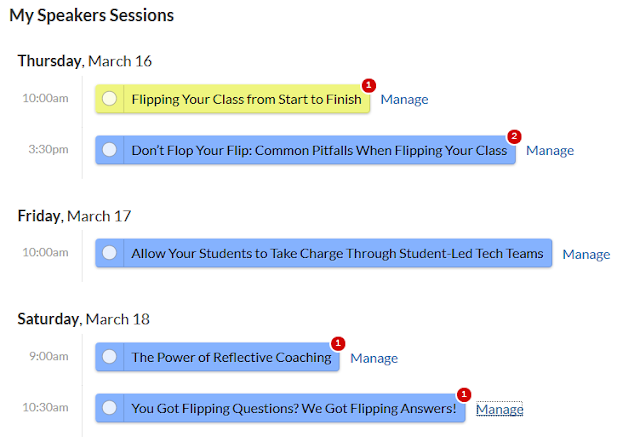
Task: Open Manage for Student-Led Tech Teams session
Action: [x=586, y=254]
